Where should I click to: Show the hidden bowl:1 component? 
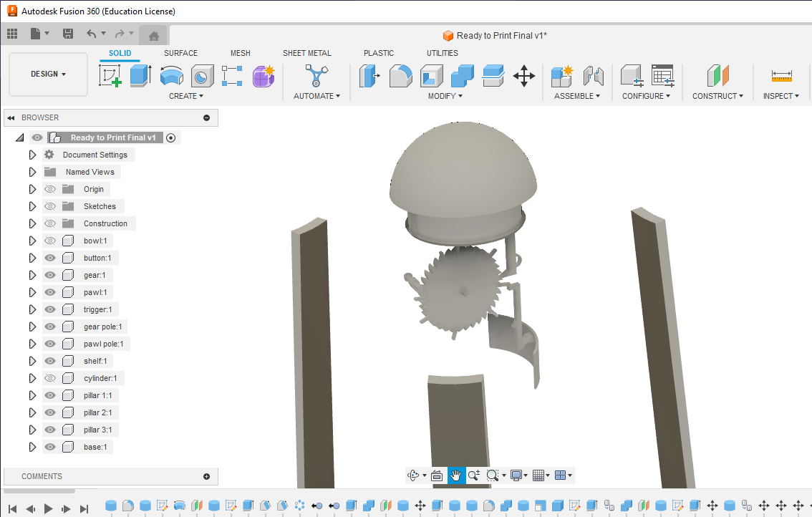50,241
